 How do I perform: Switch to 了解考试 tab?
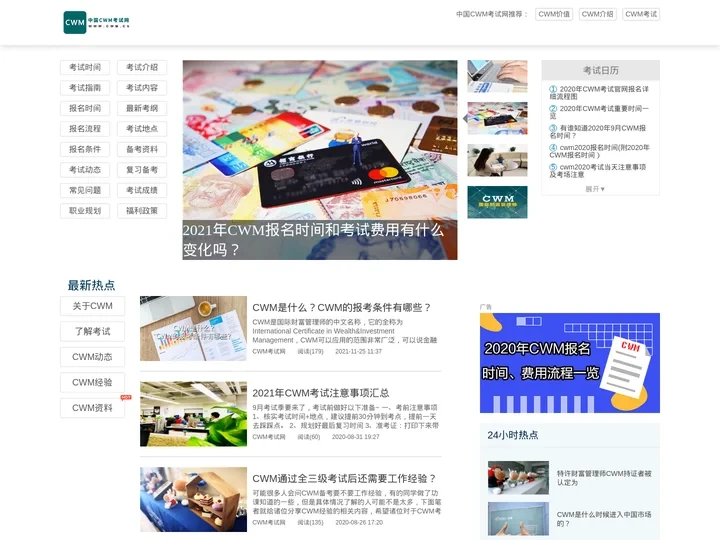coord(92,332)
